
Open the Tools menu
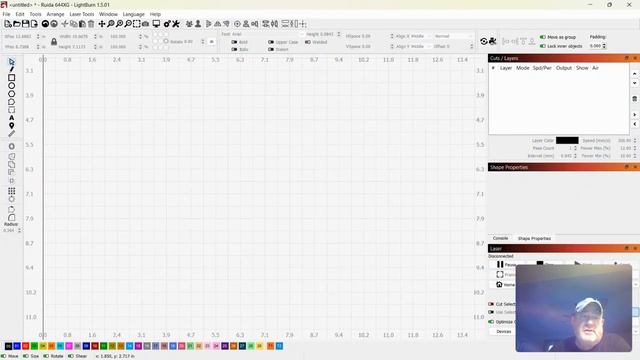[x=35, y=14]
